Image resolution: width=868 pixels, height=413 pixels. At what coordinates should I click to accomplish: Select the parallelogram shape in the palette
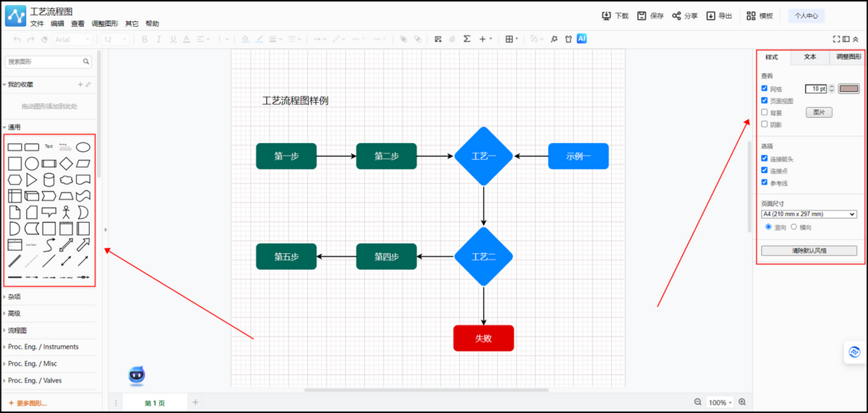(x=83, y=163)
